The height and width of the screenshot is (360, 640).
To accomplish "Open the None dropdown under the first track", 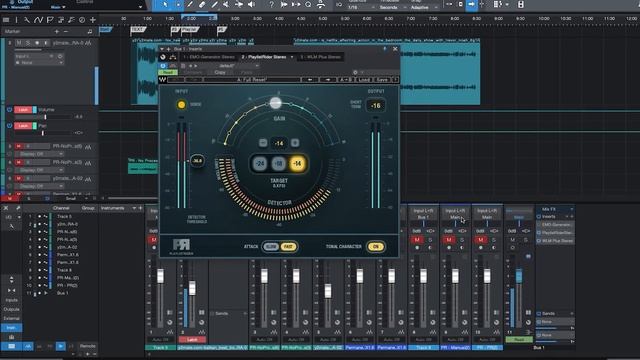I will click(39, 63).
